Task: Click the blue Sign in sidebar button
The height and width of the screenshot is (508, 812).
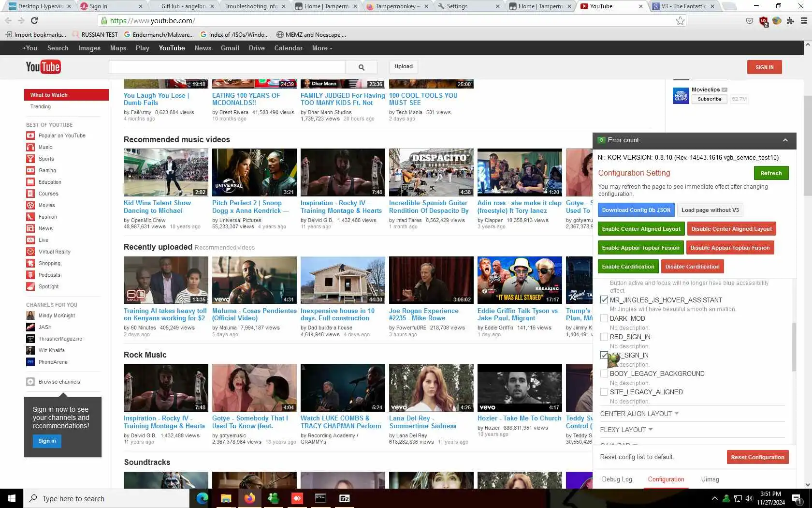Action: (47, 441)
